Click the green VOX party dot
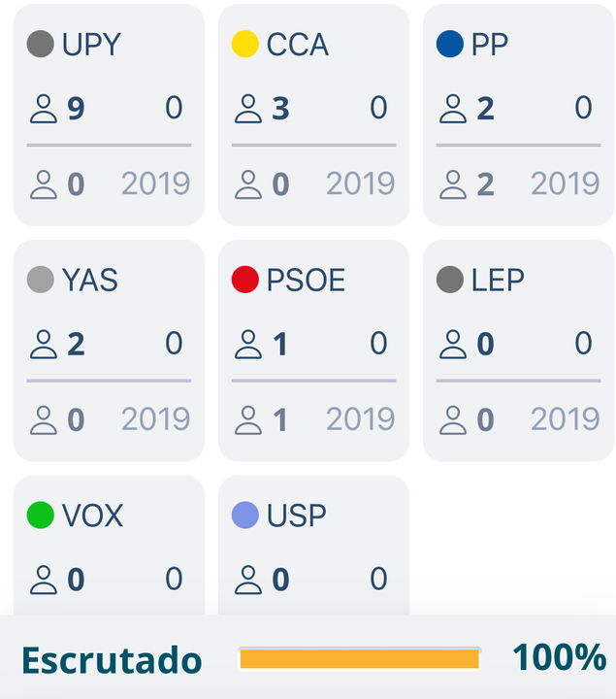The height and width of the screenshot is (699, 616). [x=41, y=515]
